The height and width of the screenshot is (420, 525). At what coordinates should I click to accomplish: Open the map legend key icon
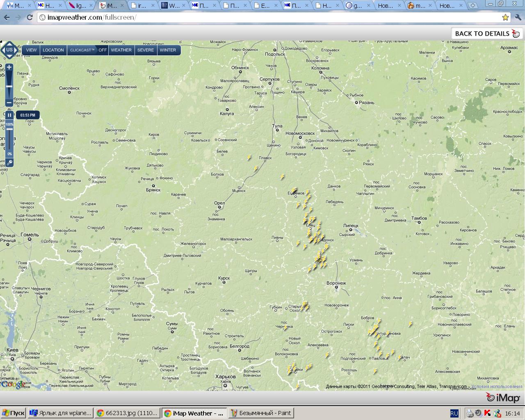point(9,162)
